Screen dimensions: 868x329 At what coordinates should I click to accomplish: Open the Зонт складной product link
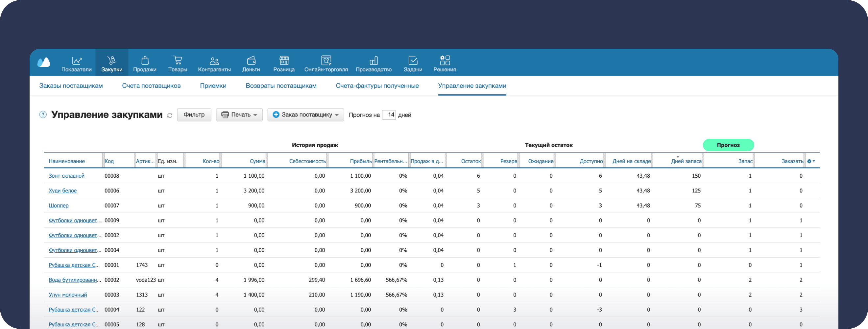pos(66,176)
